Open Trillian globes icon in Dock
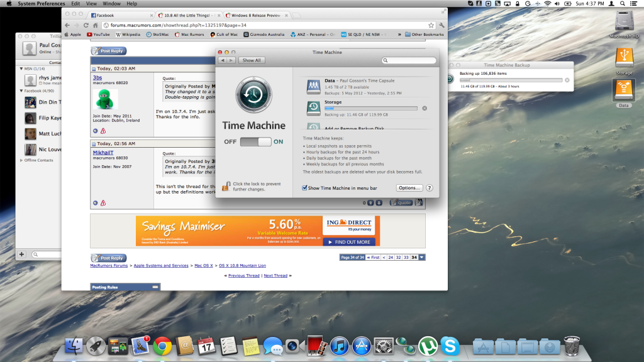This screenshot has height=362, width=644. click(x=406, y=346)
